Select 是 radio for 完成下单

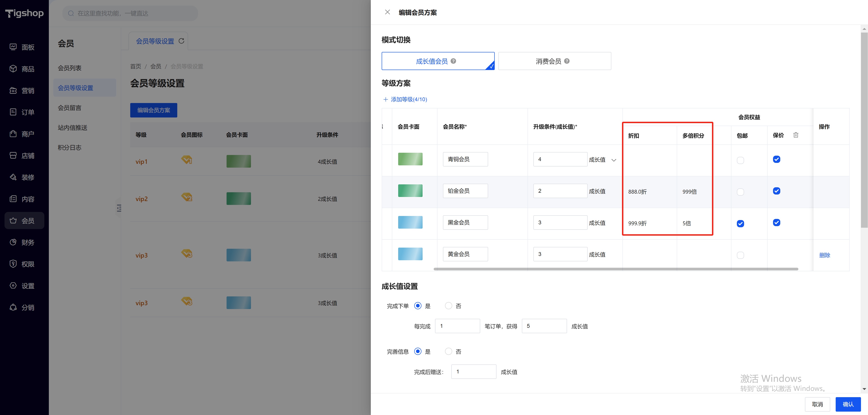point(417,306)
